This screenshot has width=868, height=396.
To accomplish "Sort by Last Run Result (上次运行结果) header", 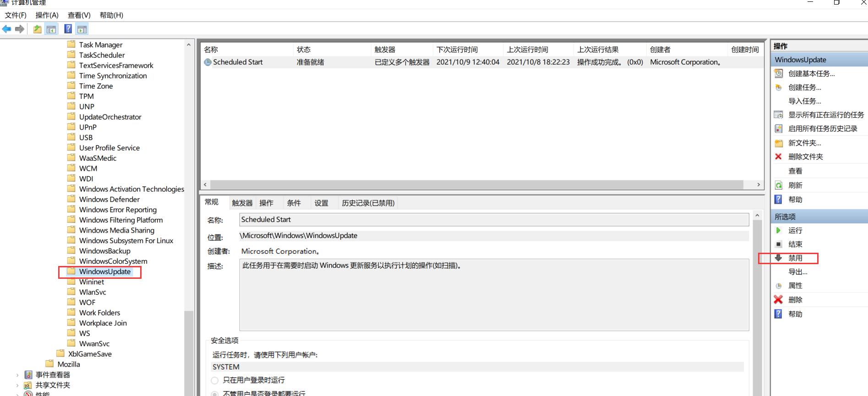I will (x=609, y=49).
